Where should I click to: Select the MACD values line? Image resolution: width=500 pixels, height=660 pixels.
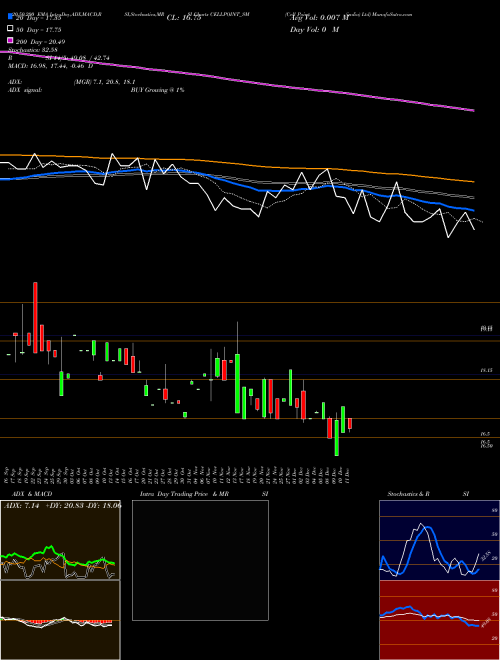pyautogui.click(x=51, y=66)
